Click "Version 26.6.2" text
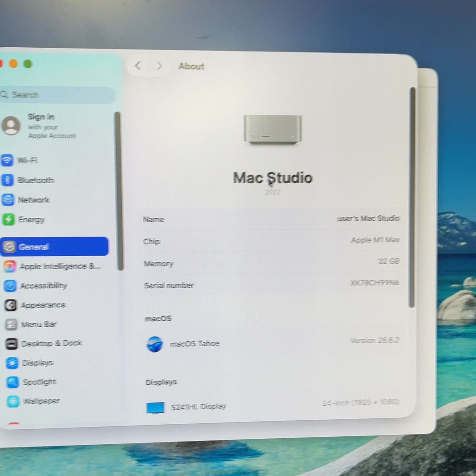Viewport: 476px width, 476px height. pyautogui.click(x=374, y=340)
